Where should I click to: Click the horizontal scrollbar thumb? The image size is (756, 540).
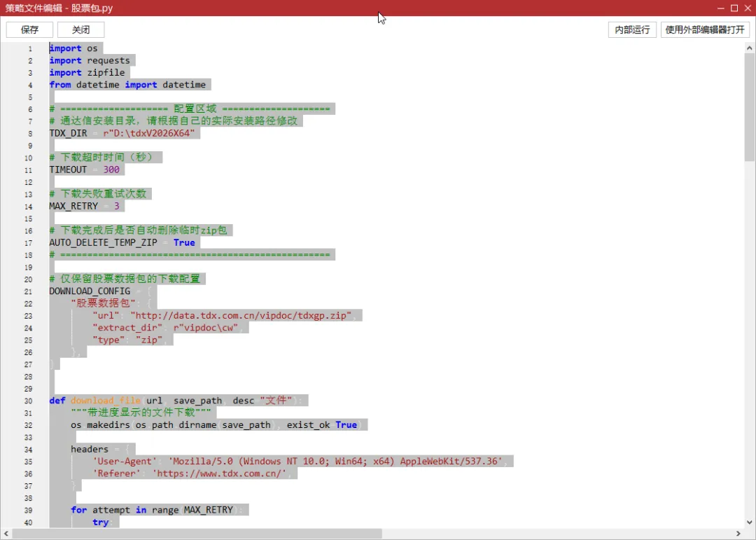pyautogui.click(x=197, y=533)
